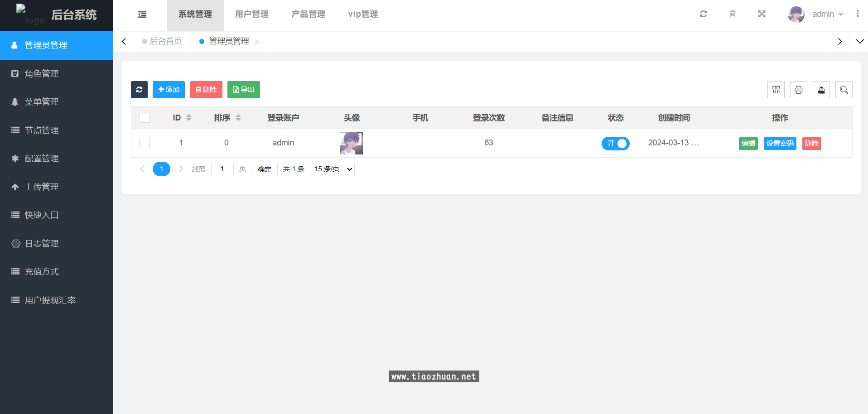Image resolution: width=868 pixels, height=414 pixels.
Task: Click the refresh icon in top header
Action: coord(703,14)
